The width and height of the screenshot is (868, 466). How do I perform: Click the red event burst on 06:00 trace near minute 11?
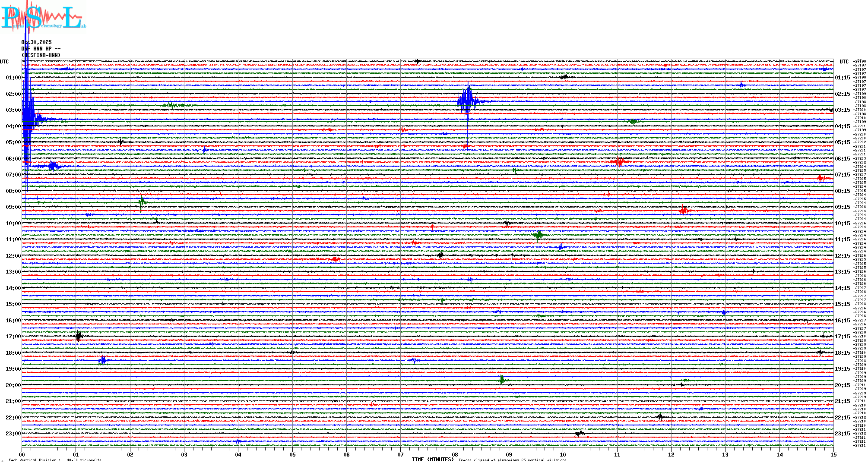point(618,162)
